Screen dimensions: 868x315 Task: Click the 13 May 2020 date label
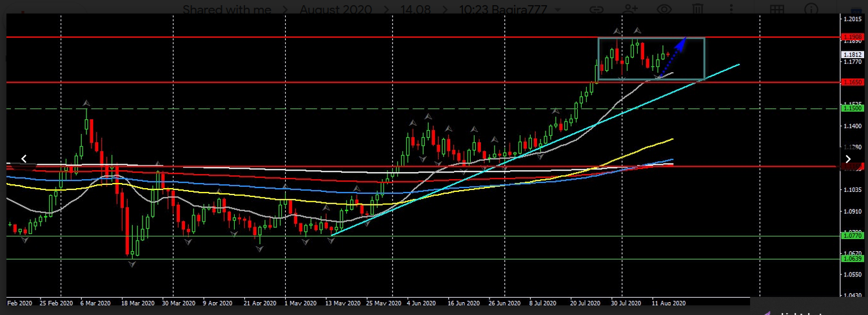point(342,302)
